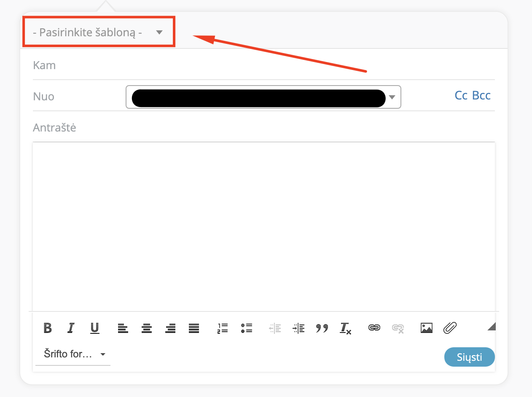Click the editor resize corner handle
This screenshot has width=532, height=397.
[491, 326]
